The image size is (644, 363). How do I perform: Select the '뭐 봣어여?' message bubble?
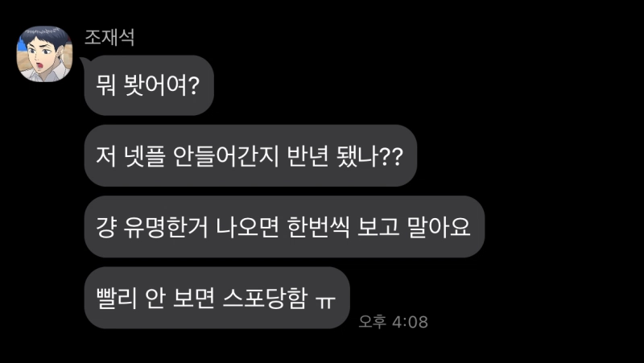149,85
